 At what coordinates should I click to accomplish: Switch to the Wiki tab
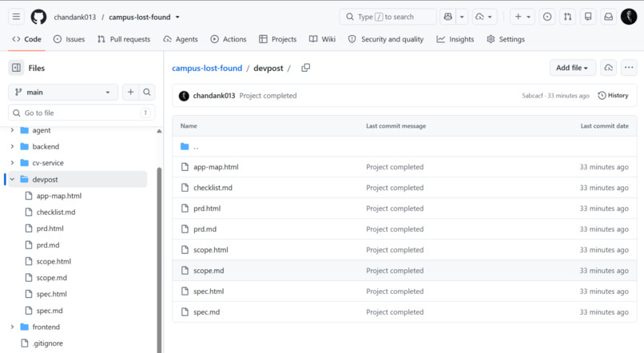pos(323,39)
